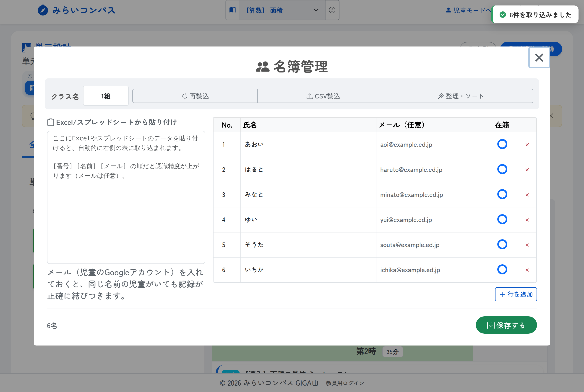This screenshot has height=392, width=584.
Task: Click the 6名 count label
Action: click(x=52, y=325)
